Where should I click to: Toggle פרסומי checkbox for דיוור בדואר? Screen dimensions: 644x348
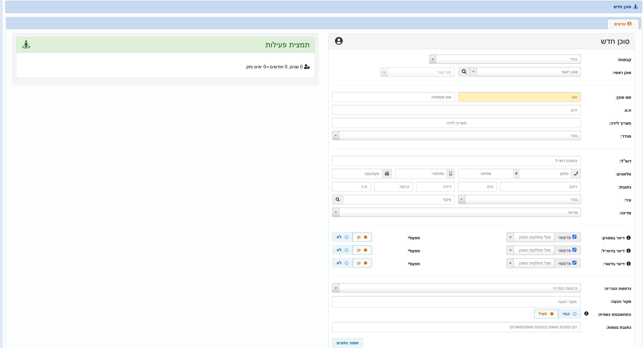tap(574, 263)
